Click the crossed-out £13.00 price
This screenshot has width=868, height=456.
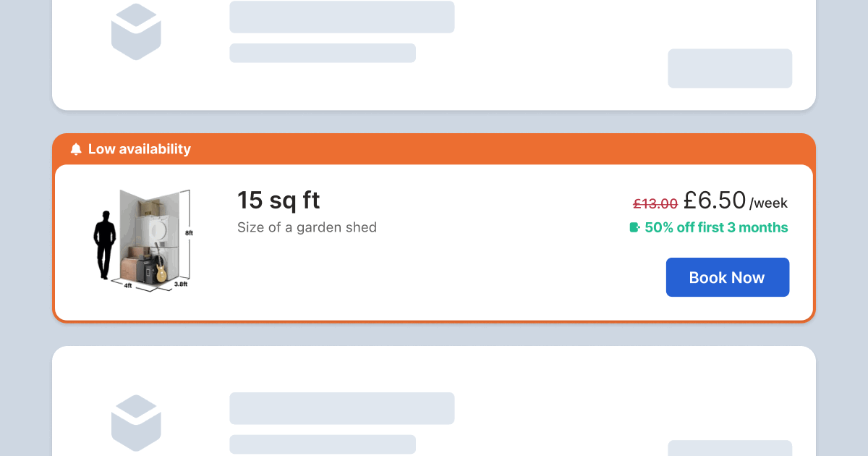pos(655,203)
